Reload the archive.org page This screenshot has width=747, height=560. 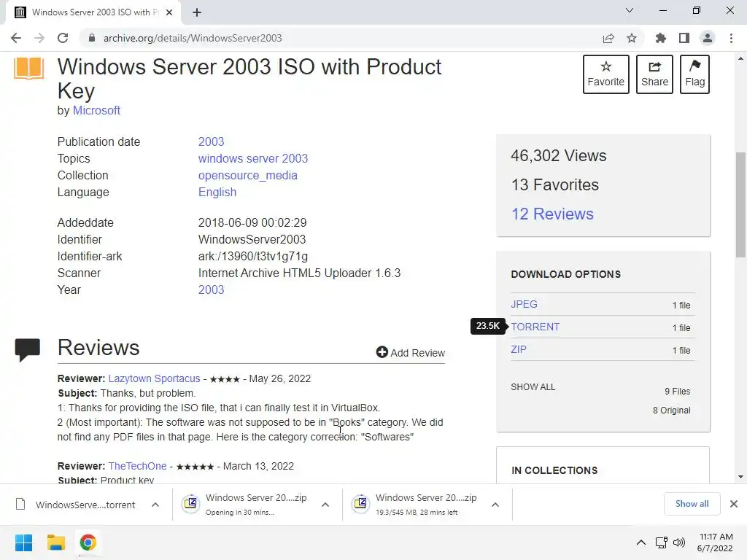[63, 38]
